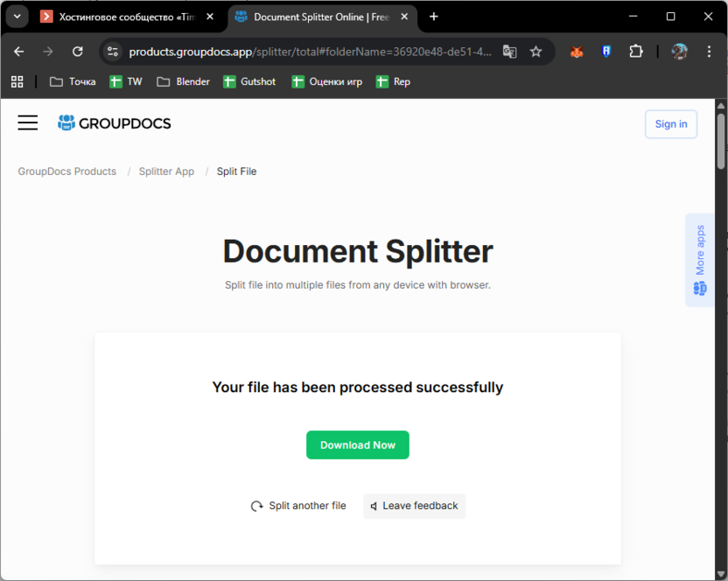Click the GroupDocs logo
This screenshot has width=728, height=581.
tap(114, 122)
